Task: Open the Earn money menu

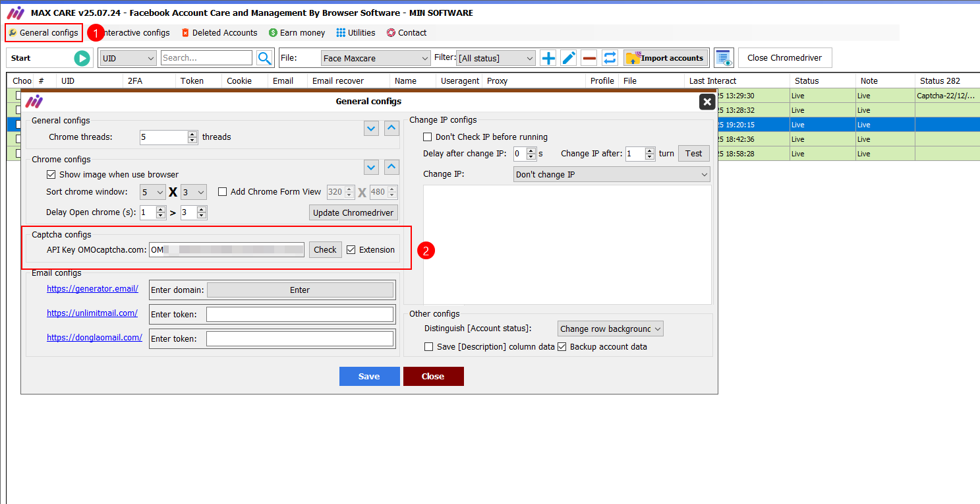Action: (x=297, y=33)
